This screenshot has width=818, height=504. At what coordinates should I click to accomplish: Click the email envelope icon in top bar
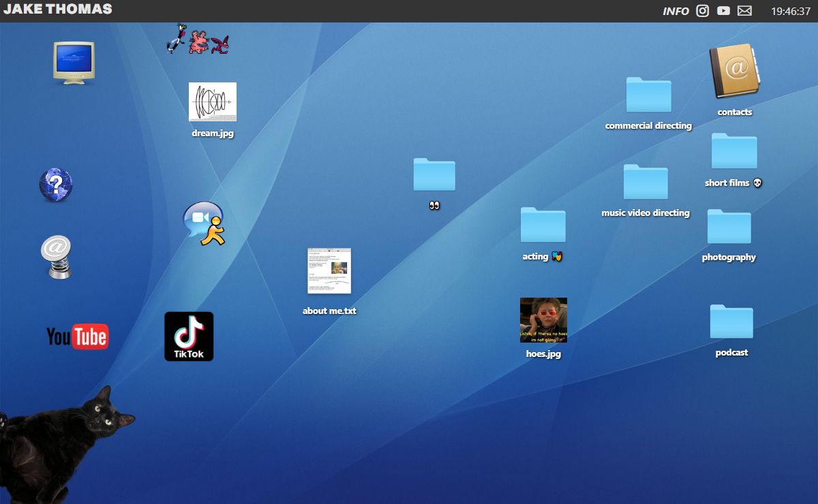click(744, 11)
